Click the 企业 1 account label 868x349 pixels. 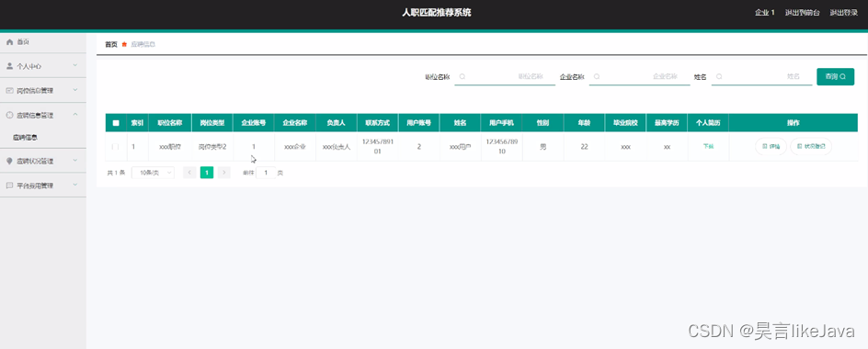click(764, 13)
